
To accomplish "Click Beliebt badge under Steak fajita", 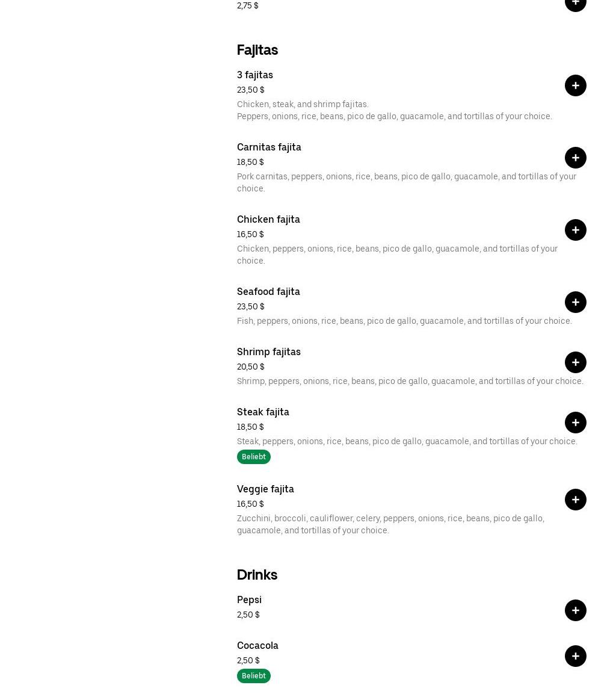I will coord(253,457).
